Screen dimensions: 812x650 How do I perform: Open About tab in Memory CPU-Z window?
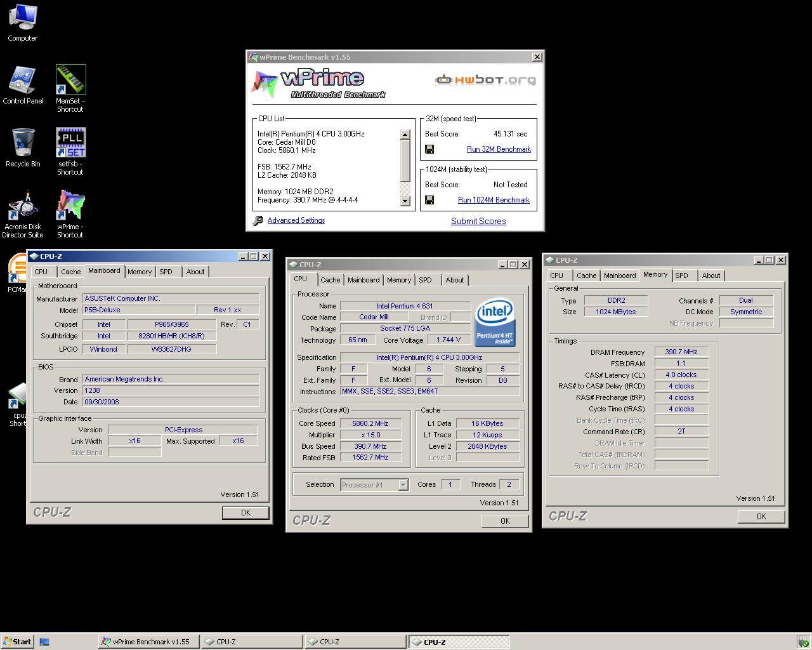[711, 275]
